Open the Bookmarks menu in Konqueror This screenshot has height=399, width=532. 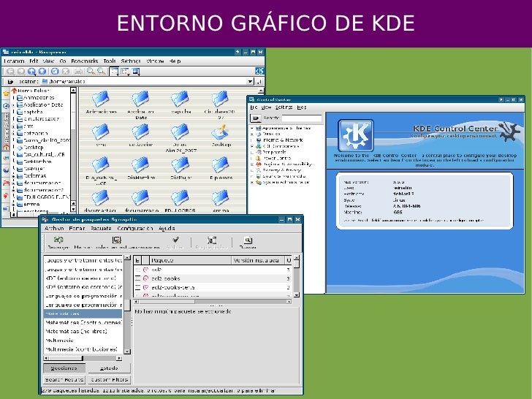[85, 61]
